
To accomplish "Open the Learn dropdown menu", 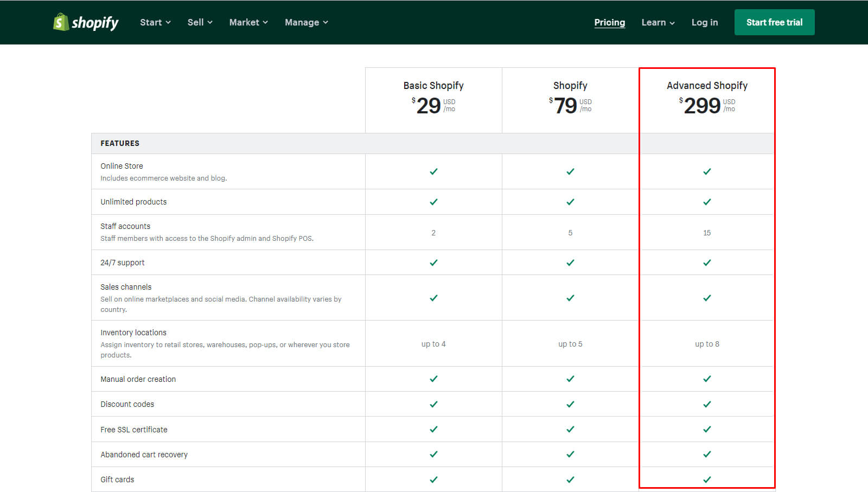I will click(x=658, y=22).
